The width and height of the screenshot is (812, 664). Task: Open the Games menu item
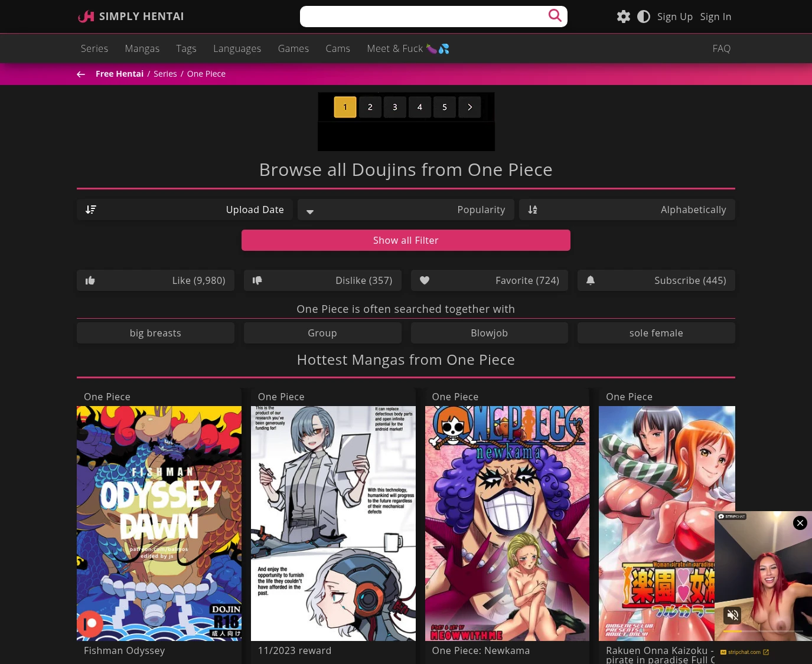294,48
